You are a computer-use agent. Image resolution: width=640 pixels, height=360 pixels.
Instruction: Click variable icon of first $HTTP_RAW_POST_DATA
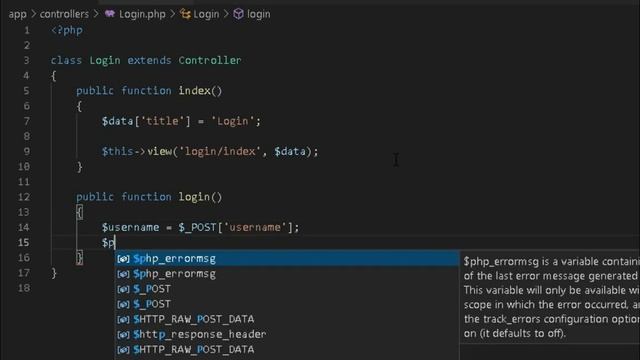click(x=123, y=320)
